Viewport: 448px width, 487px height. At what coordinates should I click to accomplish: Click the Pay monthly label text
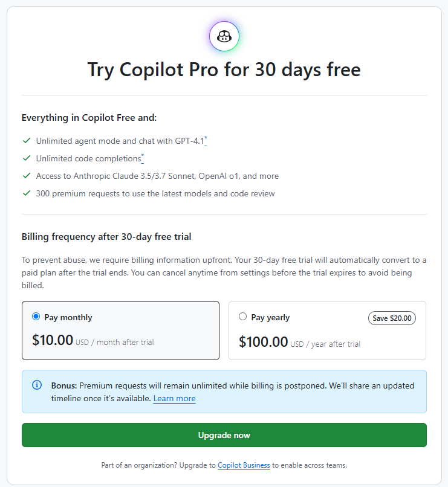[68, 317]
